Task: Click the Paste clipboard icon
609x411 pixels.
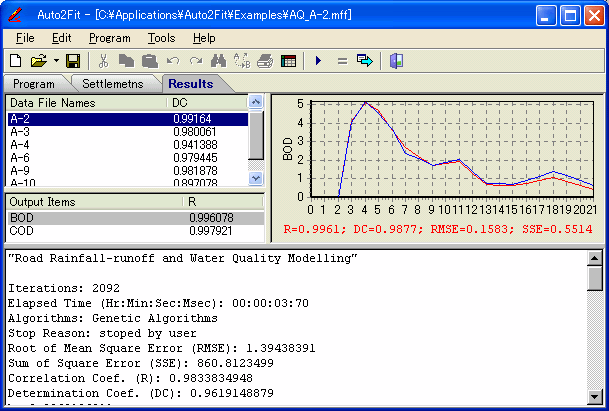Action: (x=150, y=61)
